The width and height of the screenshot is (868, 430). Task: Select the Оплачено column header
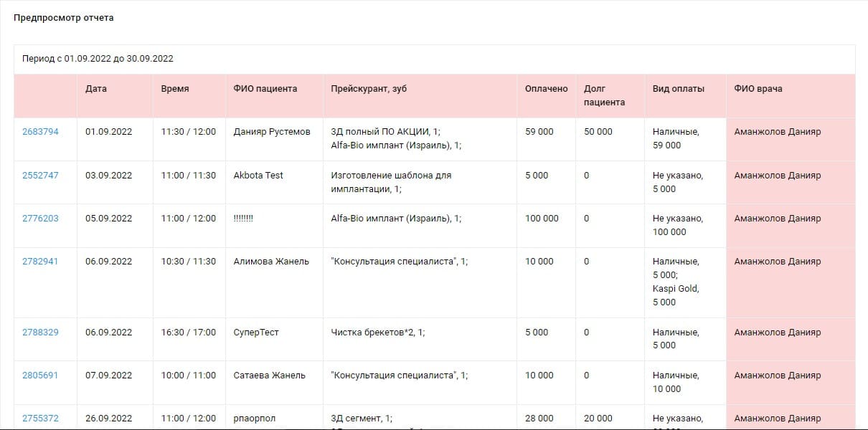coord(546,89)
